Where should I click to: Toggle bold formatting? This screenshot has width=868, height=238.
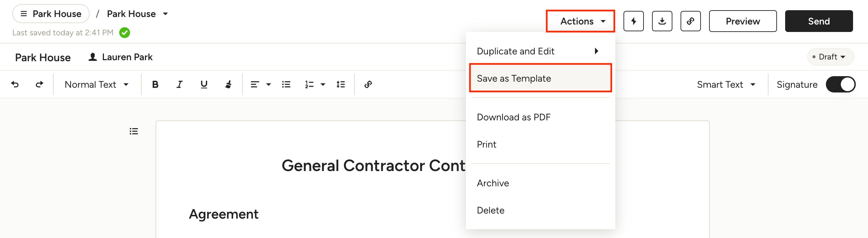point(155,84)
